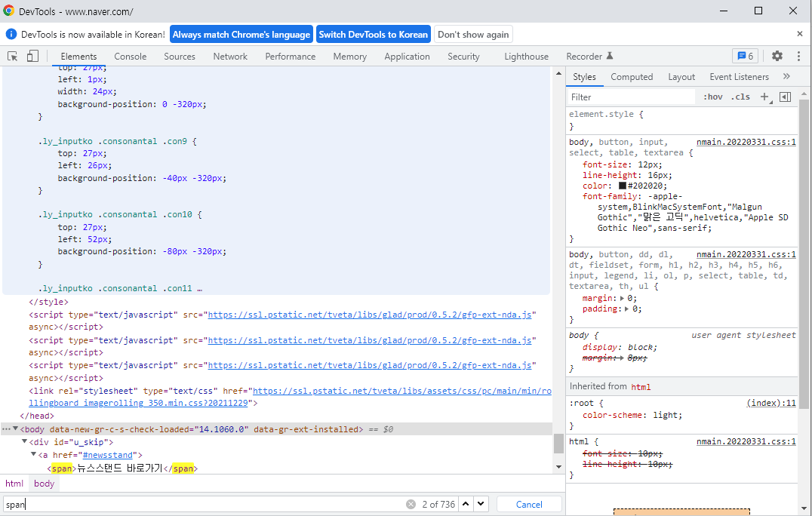Image resolution: width=812 pixels, height=516 pixels.
Task: Click the Styles pane vertical scrollbar
Action: pyautogui.click(x=803, y=253)
